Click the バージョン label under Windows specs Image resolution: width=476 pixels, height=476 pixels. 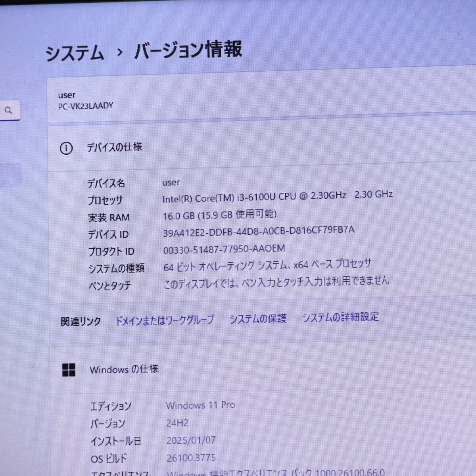click(x=107, y=424)
